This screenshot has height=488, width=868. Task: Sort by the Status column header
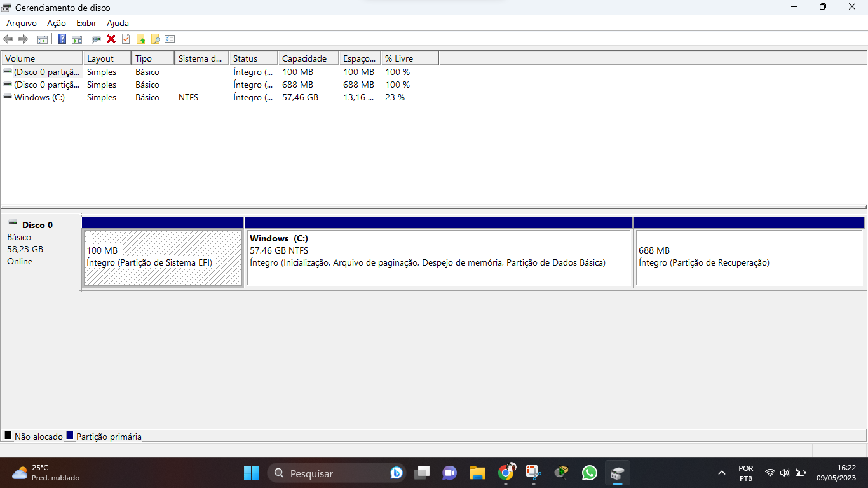tap(253, 58)
